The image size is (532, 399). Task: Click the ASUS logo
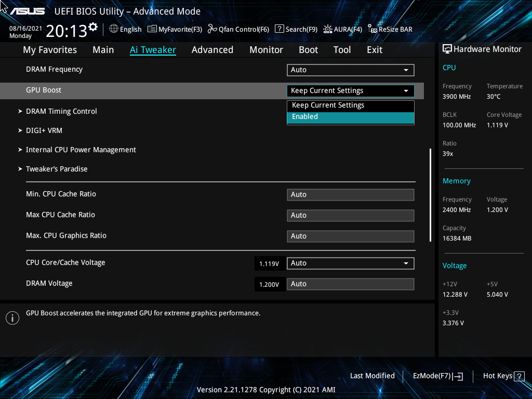coord(27,11)
